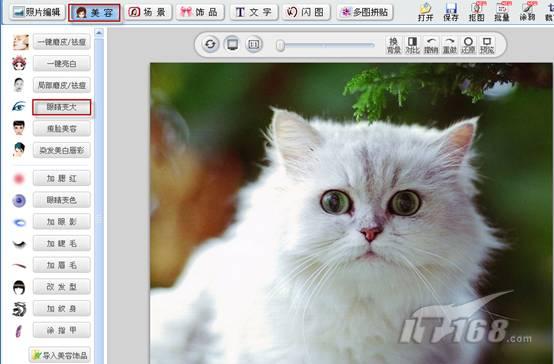Click the rotate icon in the view toolbar

[210, 44]
